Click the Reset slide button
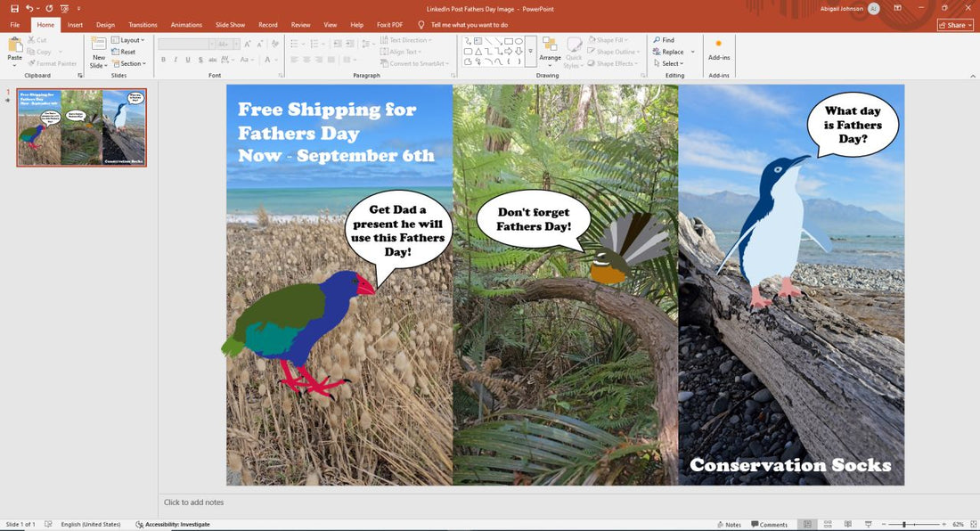 coord(124,52)
